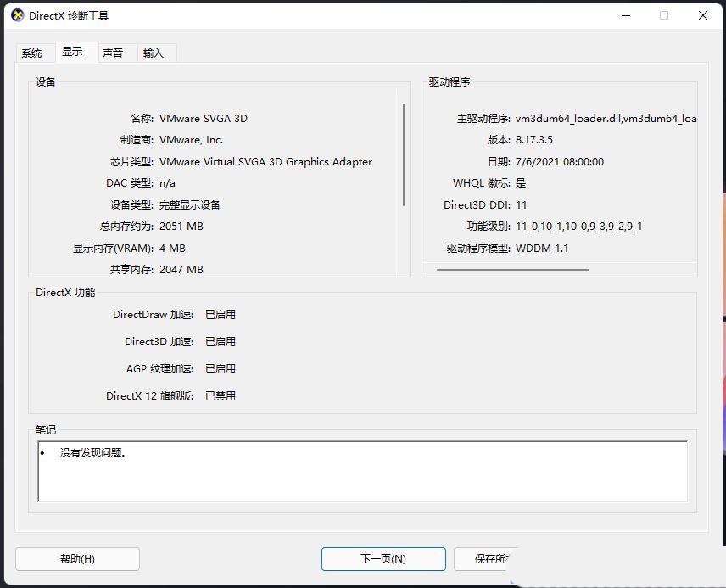Select the 声音 tab
726x588 pixels.
[114, 53]
